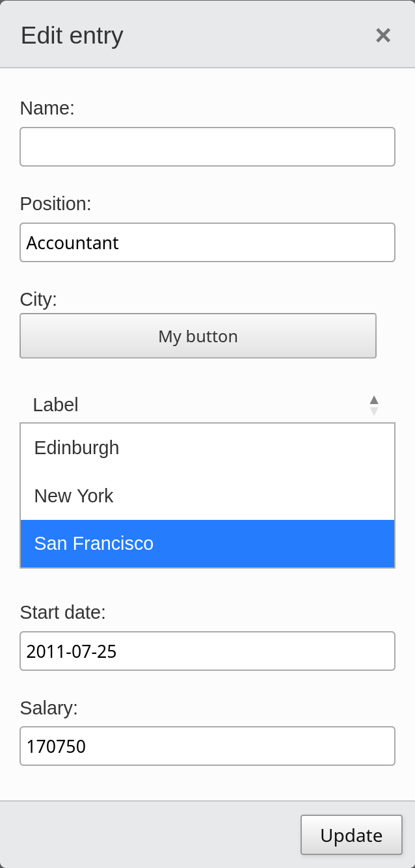Click the "Salary:" field label
The image size is (415, 868).
[49, 708]
